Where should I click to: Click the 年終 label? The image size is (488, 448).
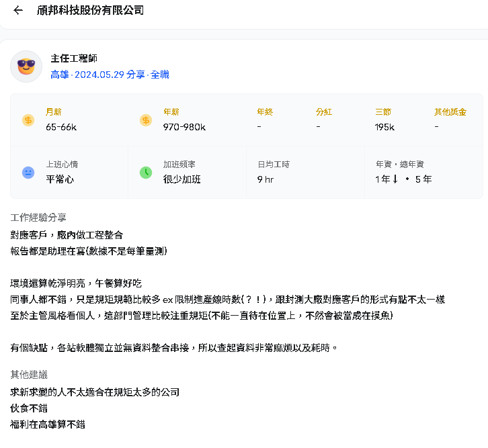click(x=265, y=112)
